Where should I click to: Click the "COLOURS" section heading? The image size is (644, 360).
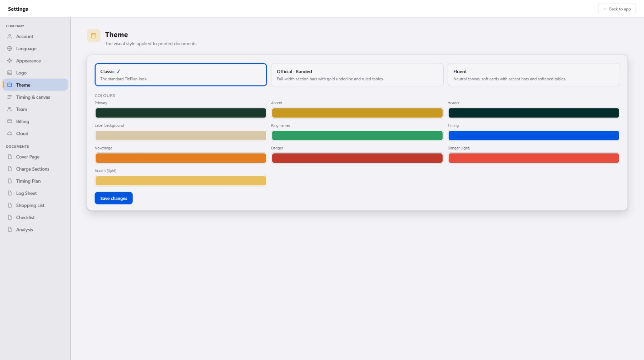point(105,96)
